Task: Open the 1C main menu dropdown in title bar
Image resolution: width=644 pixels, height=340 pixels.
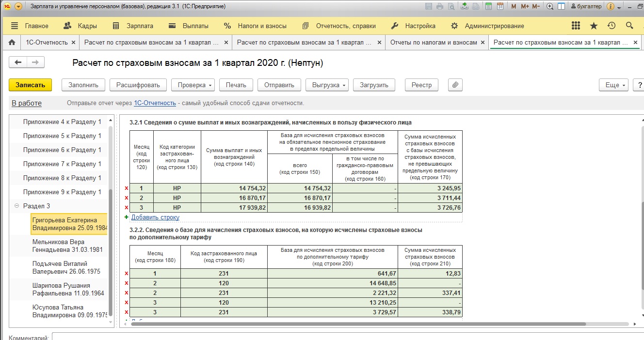Action: tap(18, 7)
